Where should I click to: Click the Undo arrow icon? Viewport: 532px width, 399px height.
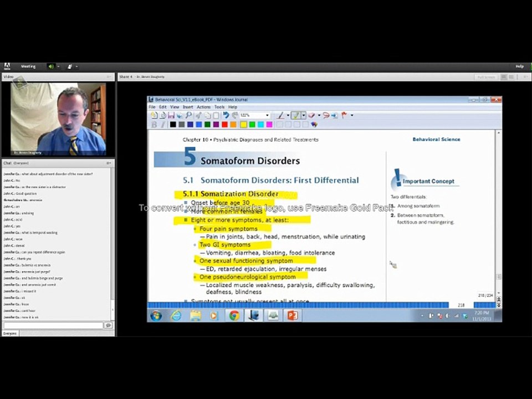click(x=226, y=115)
